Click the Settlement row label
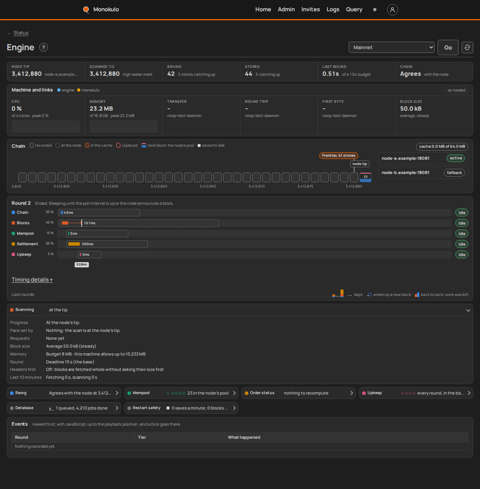Screen dimensions: 480x489 pos(27,244)
